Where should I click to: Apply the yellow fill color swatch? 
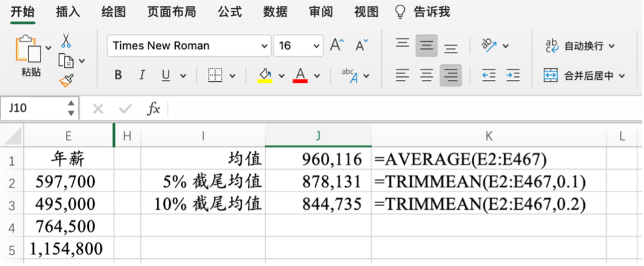click(265, 76)
